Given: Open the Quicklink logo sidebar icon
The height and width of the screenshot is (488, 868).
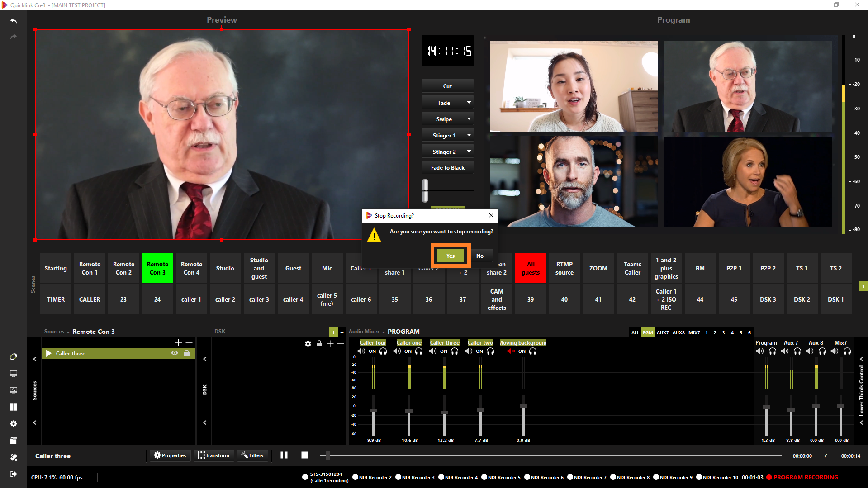Looking at the screenshot, I should coord(14,357).
